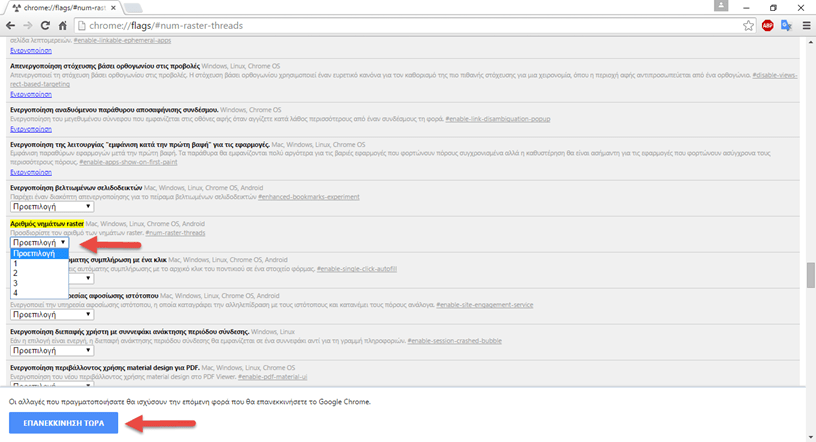Open a new tab next to flags tab
The width and height of the screenshot is (816, 442).
coord(133,8)
